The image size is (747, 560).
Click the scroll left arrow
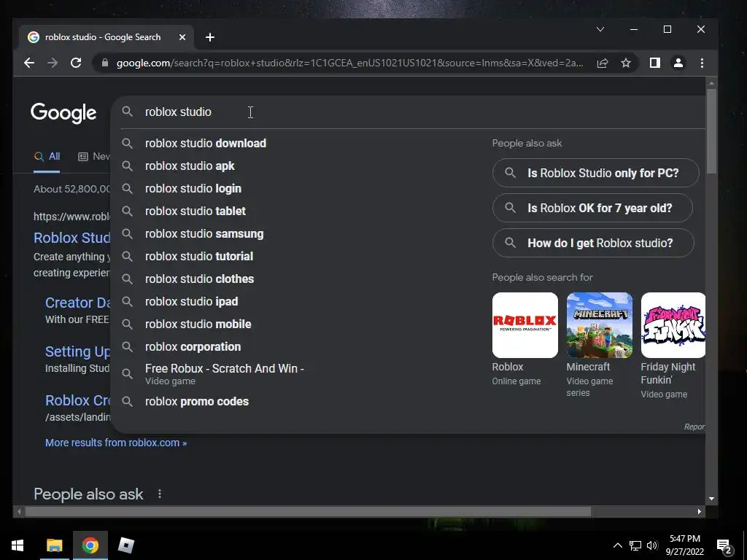pyautogui.click(x=18, y=511)
